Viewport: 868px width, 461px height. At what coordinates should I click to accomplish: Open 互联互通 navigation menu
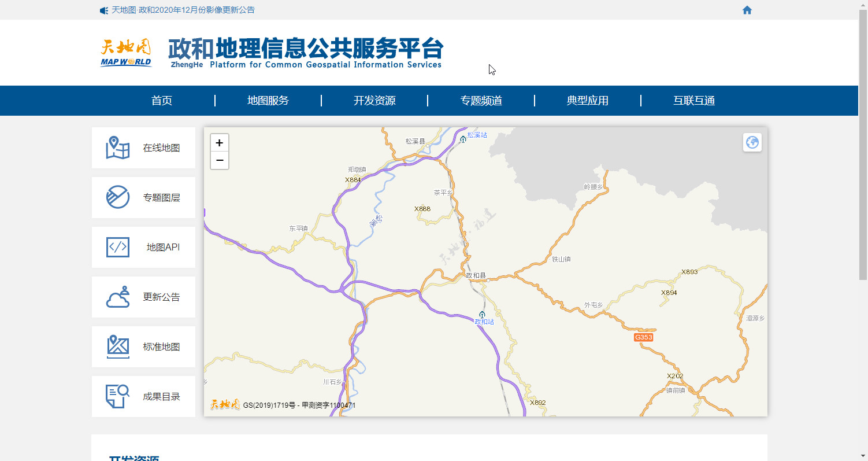[694, 101]
